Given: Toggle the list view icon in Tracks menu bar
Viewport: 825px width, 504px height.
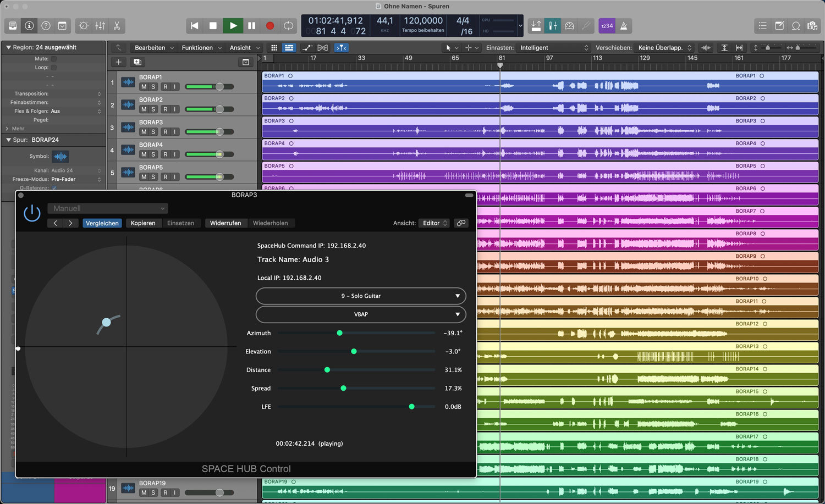Looking at the screenshot, I should click(x=289, y=48).
